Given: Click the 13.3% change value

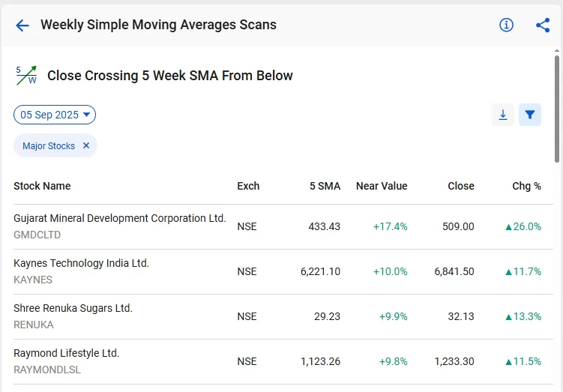Looking at the screenshot, I should [x=523, y=316].
